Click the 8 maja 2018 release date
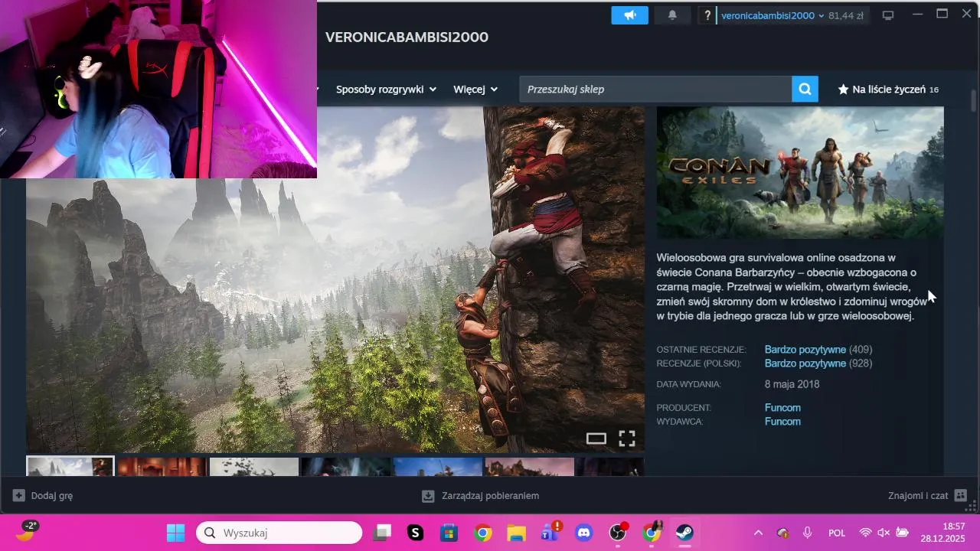Screen dimensions: 980x551 tap(792, 384)
